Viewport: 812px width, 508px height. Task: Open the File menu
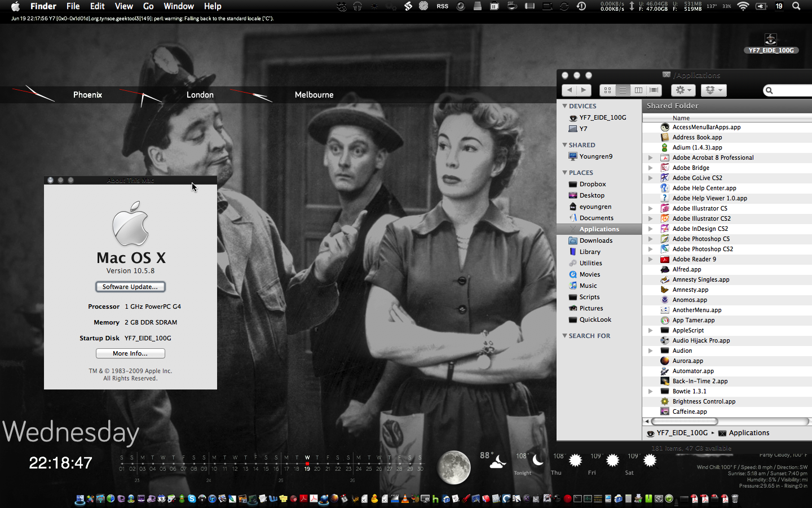tap(73, 6)
